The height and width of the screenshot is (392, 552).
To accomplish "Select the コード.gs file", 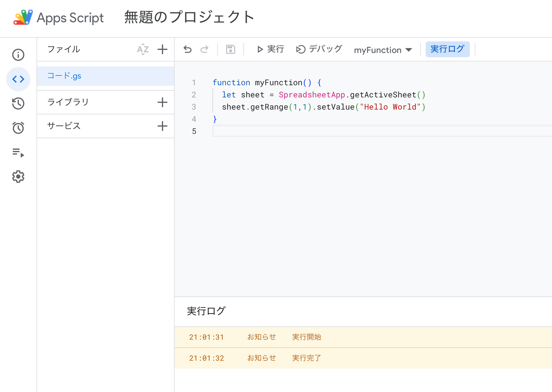I will [64, 76].
